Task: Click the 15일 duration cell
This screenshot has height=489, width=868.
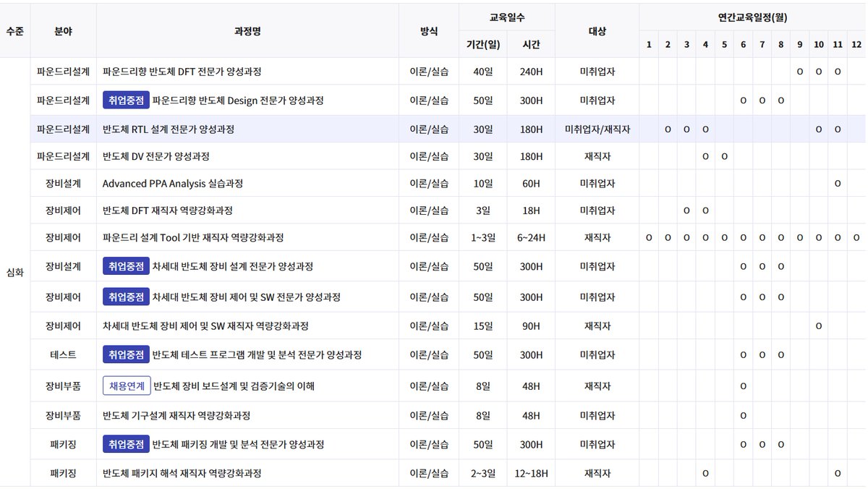Action: coord(483,326)
